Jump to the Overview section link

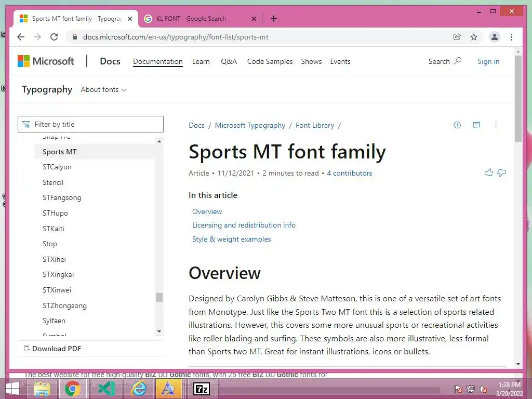pos(207,211)
